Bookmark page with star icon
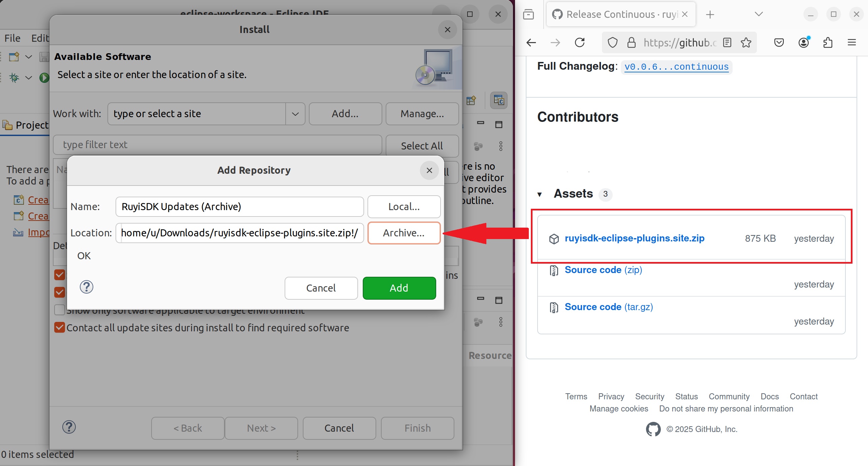 click(x=746, y=42)
